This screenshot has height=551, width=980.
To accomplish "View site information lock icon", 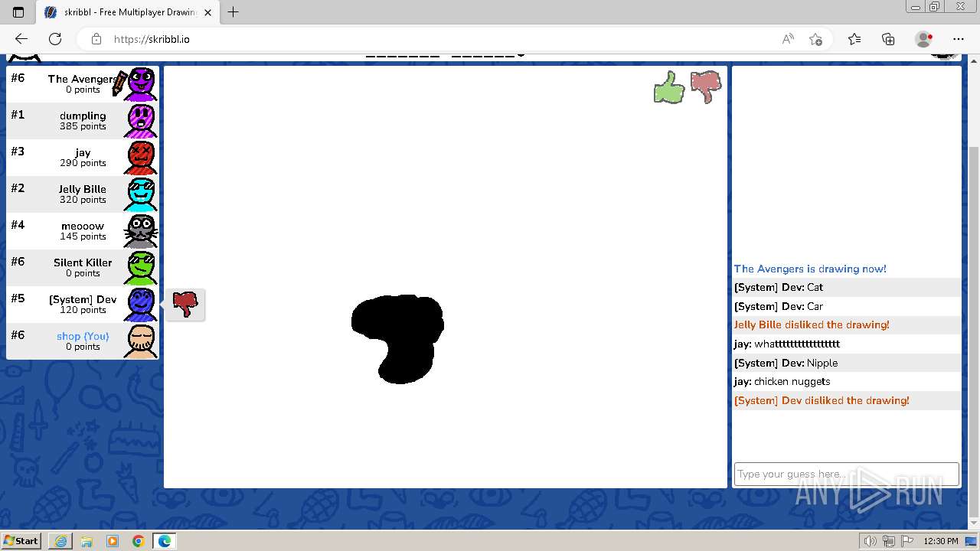I will [96, 39].
